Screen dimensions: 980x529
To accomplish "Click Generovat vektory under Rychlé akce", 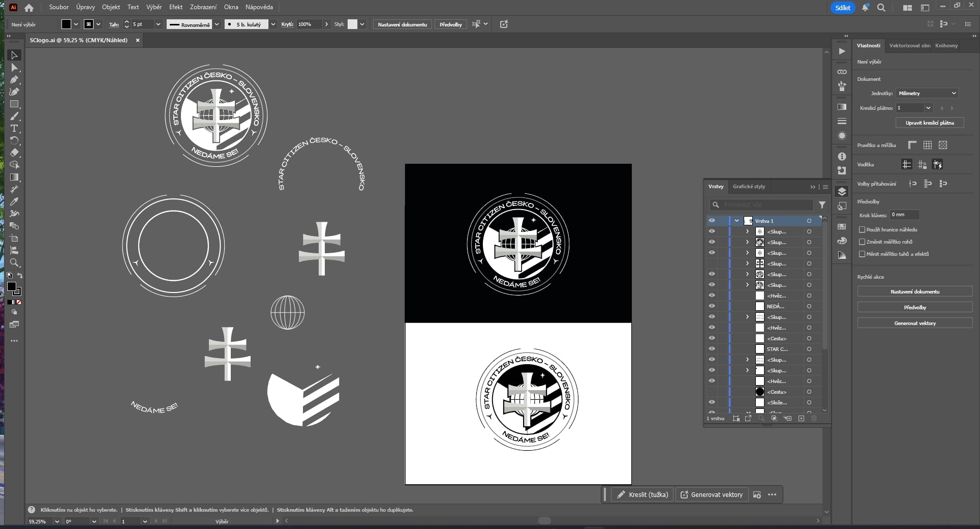I will 915,323.
